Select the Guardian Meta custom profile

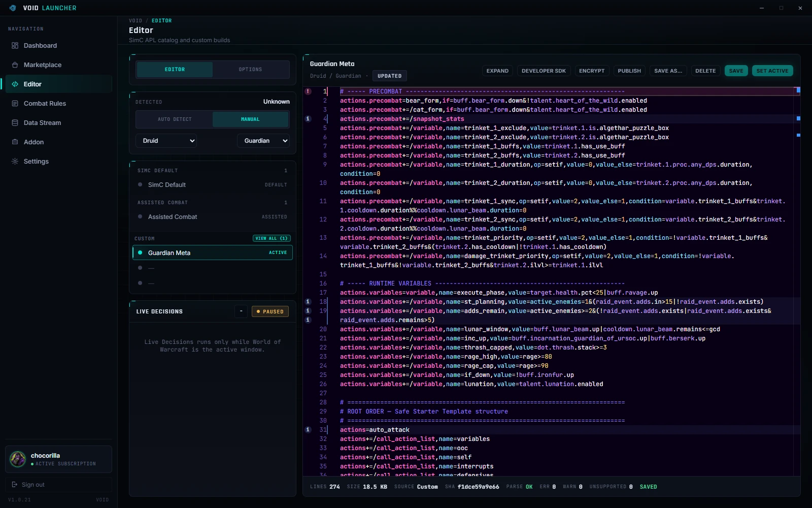point(213,252)
